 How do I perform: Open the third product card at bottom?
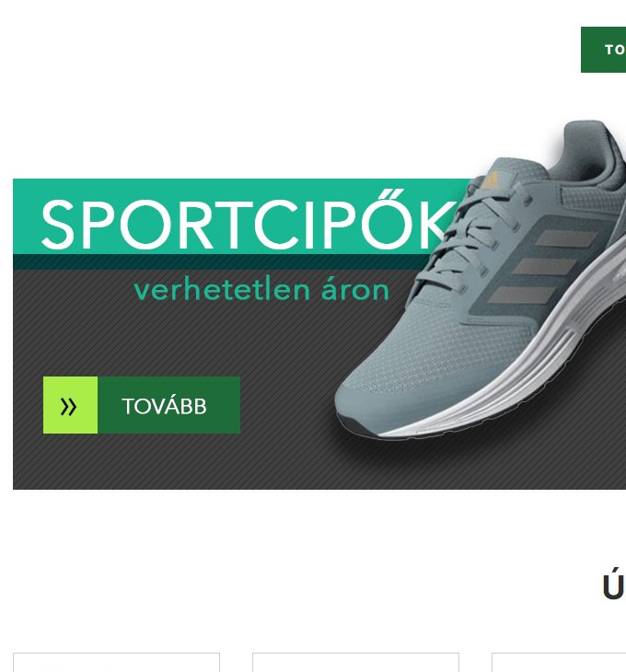click(559, 663)
